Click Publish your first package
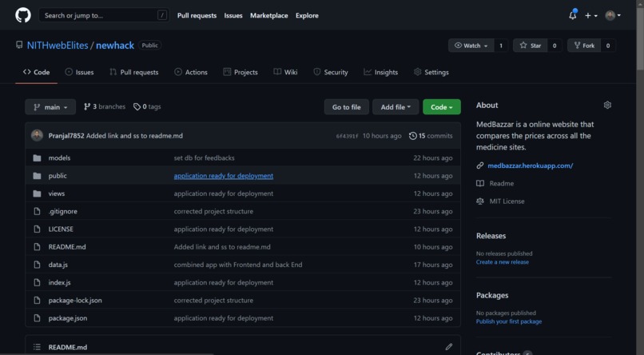Screen dimensions: 644x355 [509, 321]
